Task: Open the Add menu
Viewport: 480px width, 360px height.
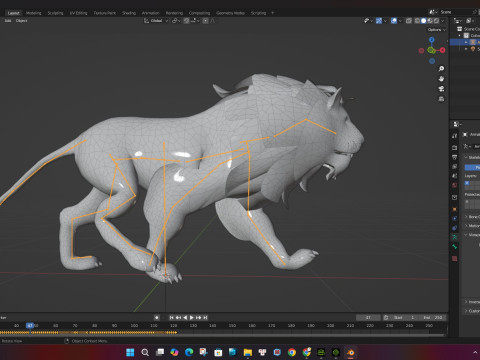Action: [8, 21]
